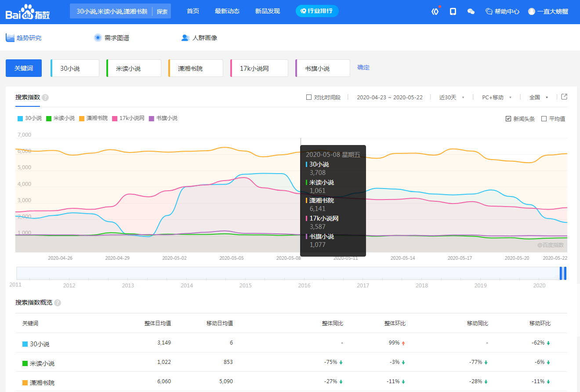The image size is (580, 392).
Task: Edit the 潇湘书院 keyword field
Action: coord(196,68)
